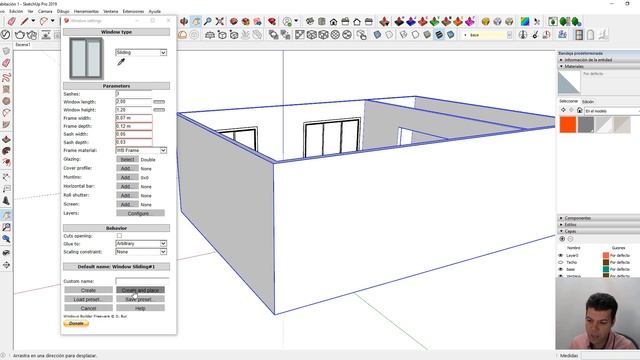
Task: Select the orange material swatch
Action: tap(568, 125)
